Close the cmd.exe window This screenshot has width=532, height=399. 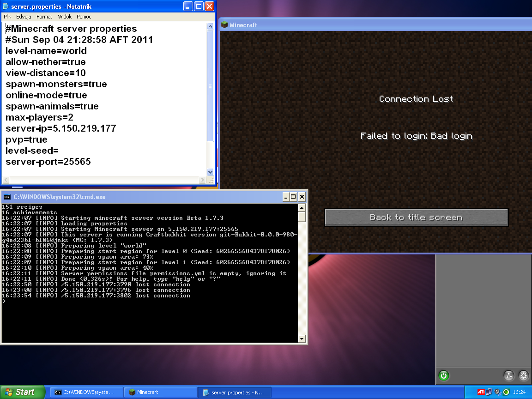pos(302,197)
